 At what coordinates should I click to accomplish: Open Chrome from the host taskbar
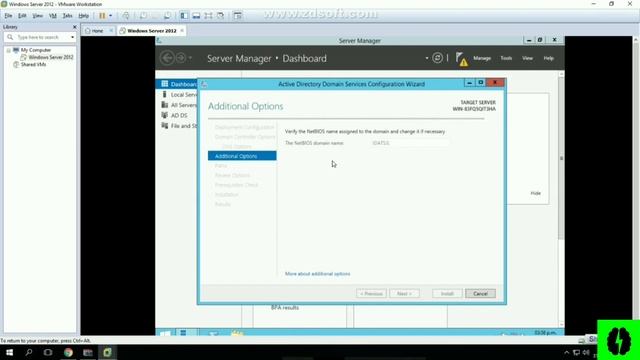68,352
